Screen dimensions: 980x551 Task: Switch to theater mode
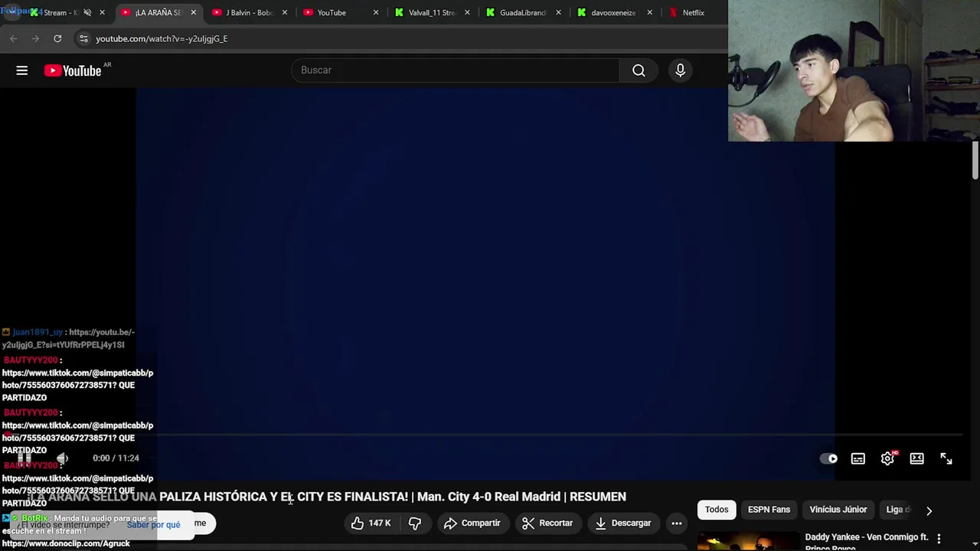(916, 458)
